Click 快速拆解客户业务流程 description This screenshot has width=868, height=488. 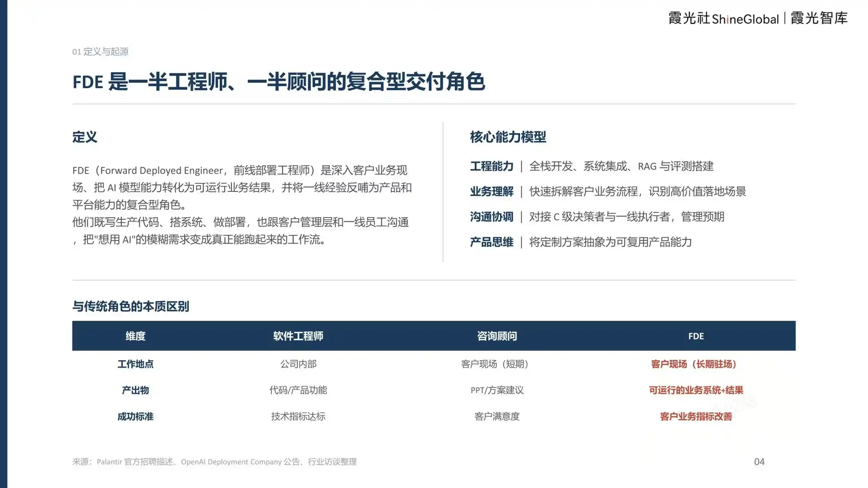(x=637, y=191)
